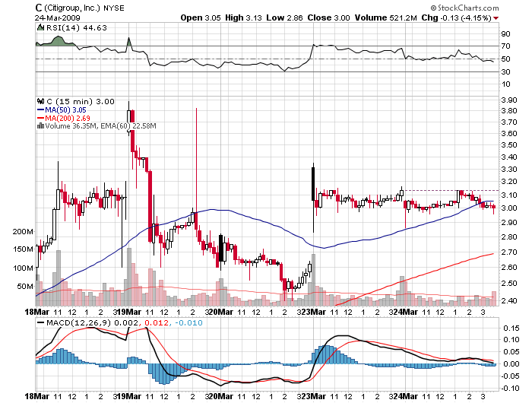
Task: Click the High 3.13 value
Action: [x=243, y=17]
